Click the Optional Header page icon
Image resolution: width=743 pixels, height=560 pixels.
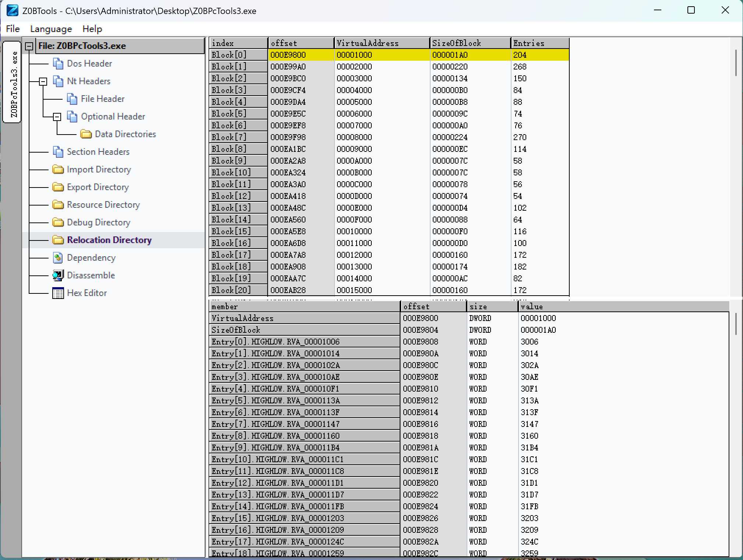pyautogui.click(x=72, y=116)
